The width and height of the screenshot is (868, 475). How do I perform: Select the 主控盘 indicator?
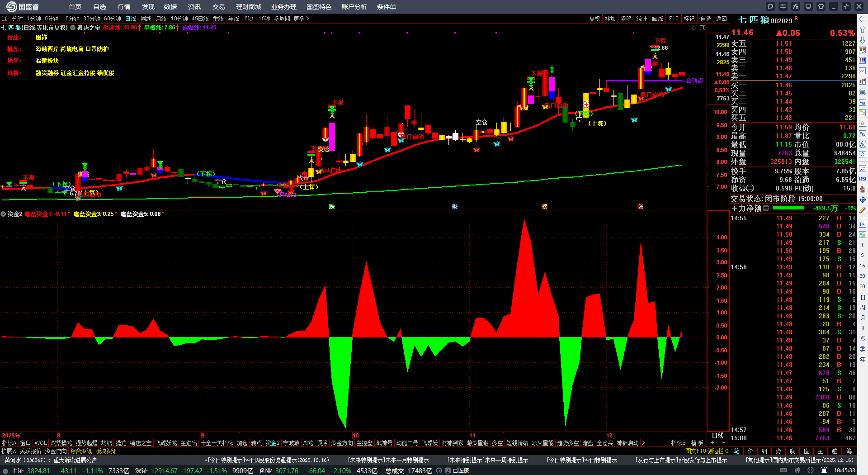pos(364,443)
